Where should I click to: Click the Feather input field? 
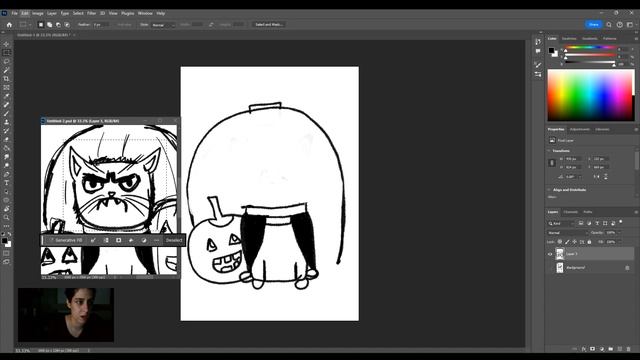(100, 25)
